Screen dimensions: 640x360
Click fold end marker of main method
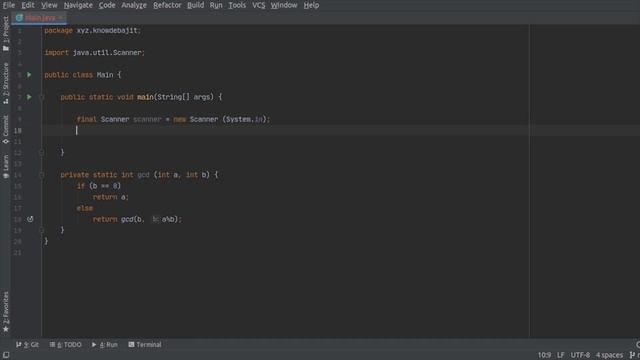click(x=42, y=152)
